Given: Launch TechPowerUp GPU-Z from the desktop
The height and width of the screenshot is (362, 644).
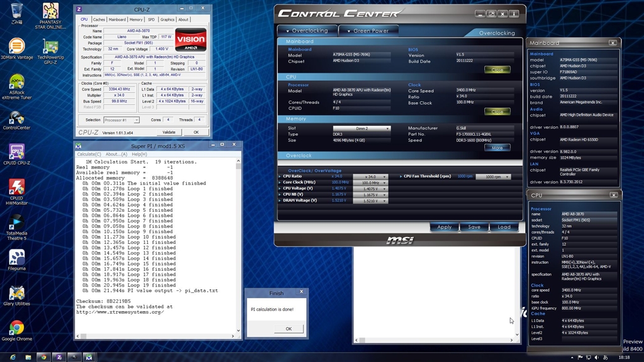Looking at the screenshot, I should [x=50, y=49].
